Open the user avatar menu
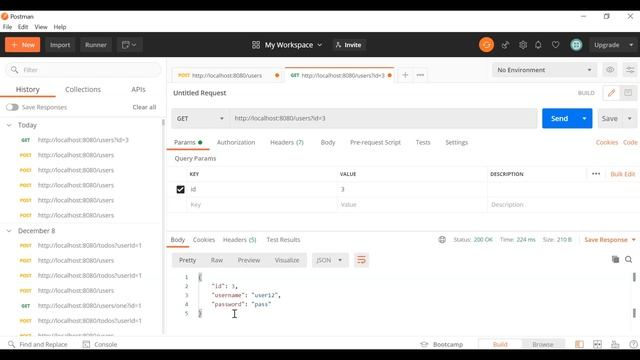 coord(576,45)
